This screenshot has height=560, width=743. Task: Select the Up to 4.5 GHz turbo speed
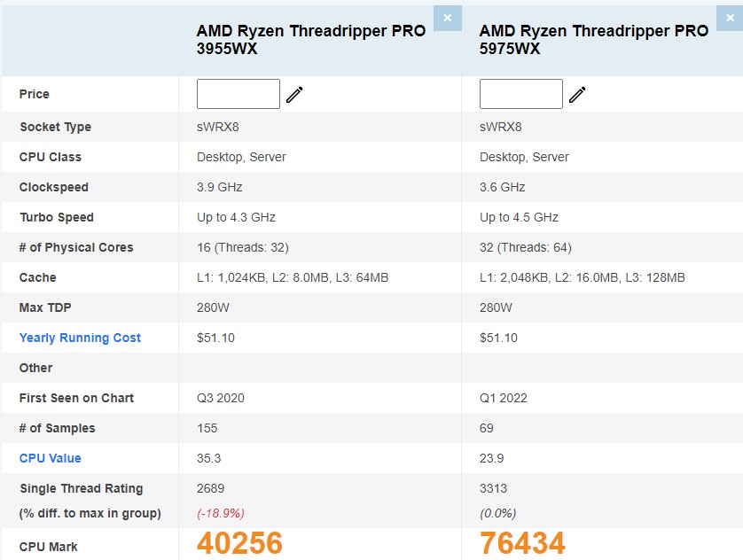pos(519,217)
